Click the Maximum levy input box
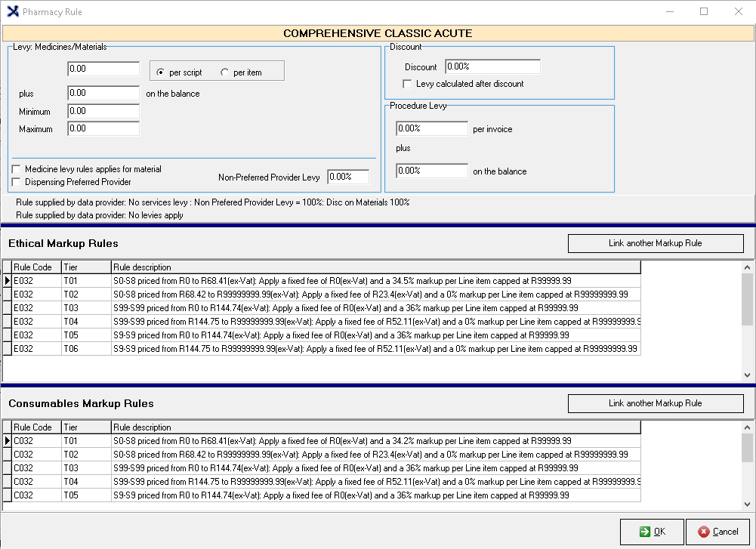 coord(103,128)
